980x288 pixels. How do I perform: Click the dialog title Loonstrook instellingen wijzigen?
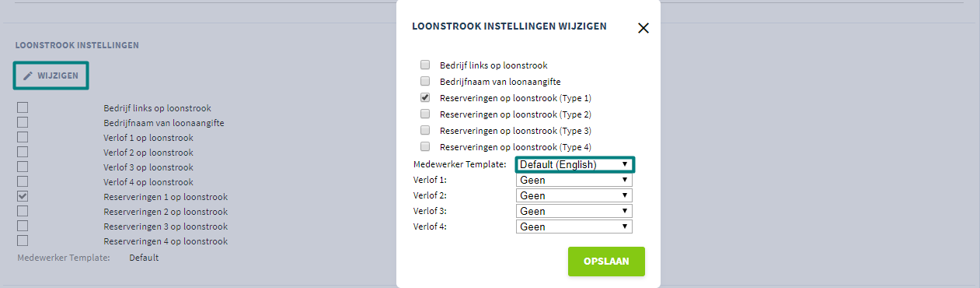(x=509, y=26)
